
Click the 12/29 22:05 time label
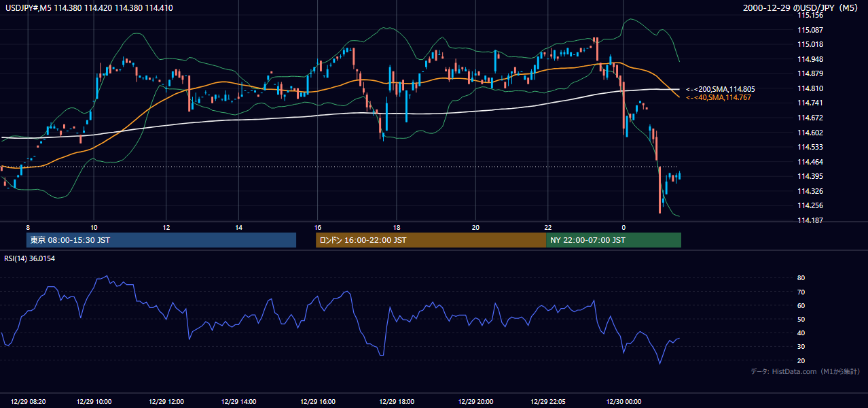547,401
